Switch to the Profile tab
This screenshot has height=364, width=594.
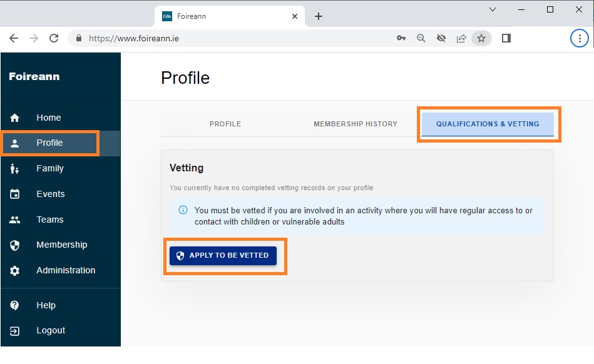coord(225,124)
